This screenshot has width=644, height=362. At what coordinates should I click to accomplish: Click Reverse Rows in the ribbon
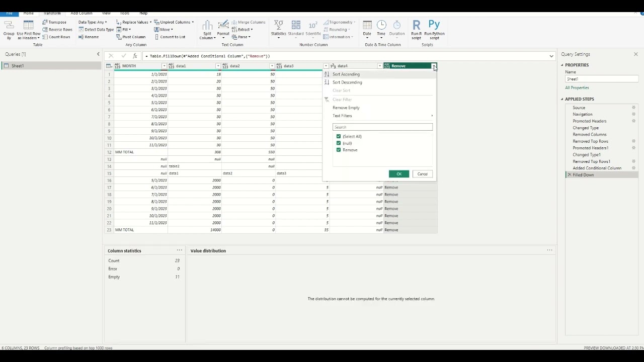57,29
